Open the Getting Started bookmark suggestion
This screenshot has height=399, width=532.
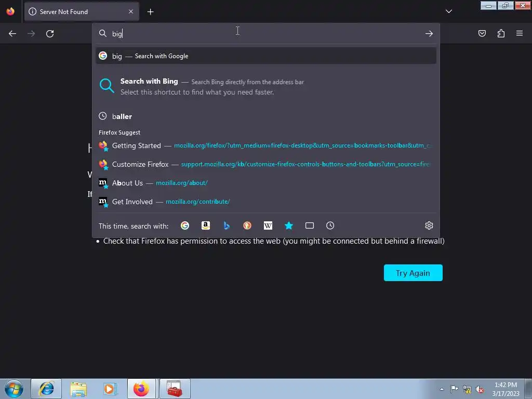pyautogui.click(x=266, y=145)
